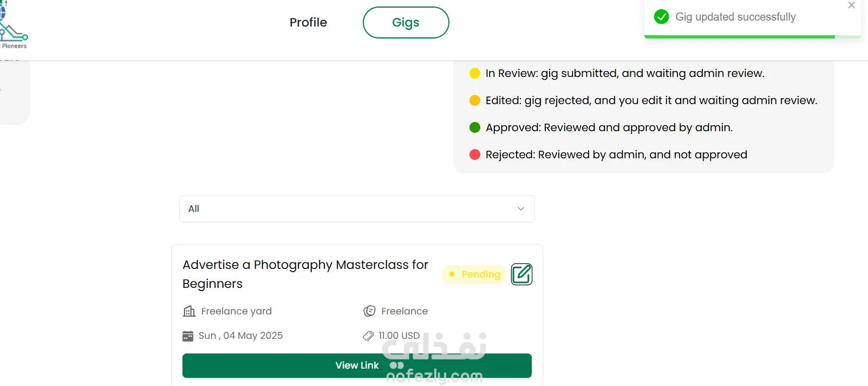Click the yellow In Review status dot
868x386 pixels.
pos(475,73)
